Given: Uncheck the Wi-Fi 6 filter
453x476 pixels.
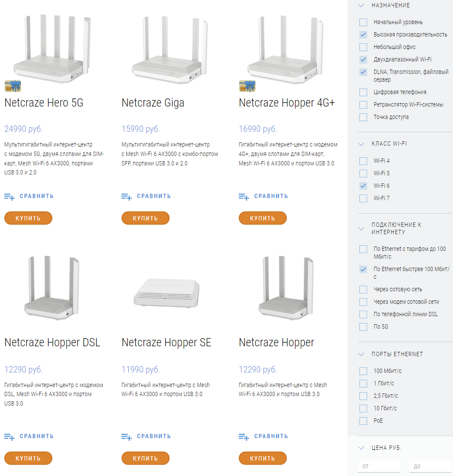Looking at the screenshot, I should pos(363,186).
